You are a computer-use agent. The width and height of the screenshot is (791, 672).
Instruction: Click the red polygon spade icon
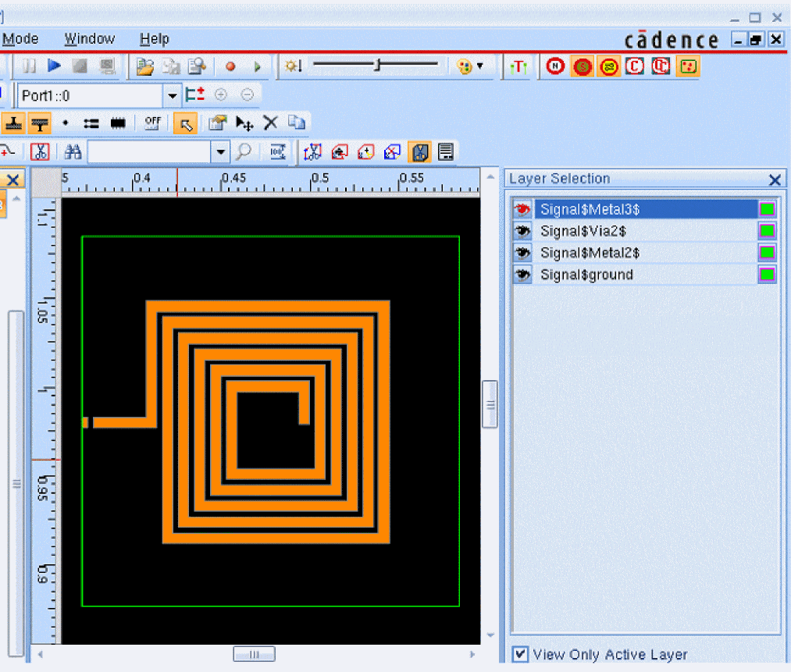pyautogui.click(x=340, y=151)
